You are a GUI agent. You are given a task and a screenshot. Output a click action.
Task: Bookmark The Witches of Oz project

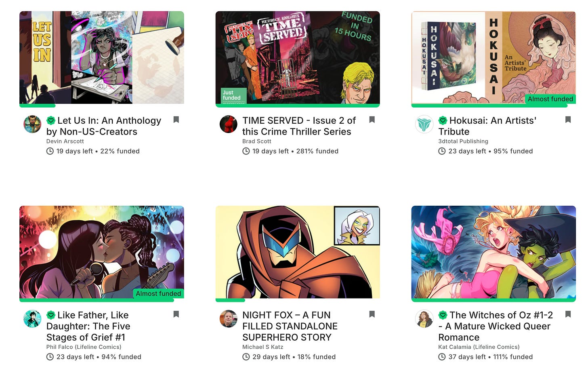[568, 314]
